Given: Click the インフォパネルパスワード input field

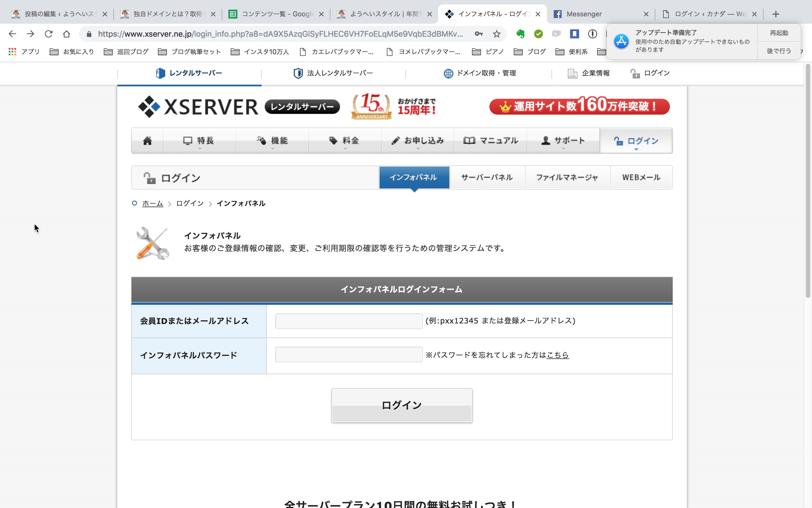Looking at the screenshot, I should click(x=348, y=354).
